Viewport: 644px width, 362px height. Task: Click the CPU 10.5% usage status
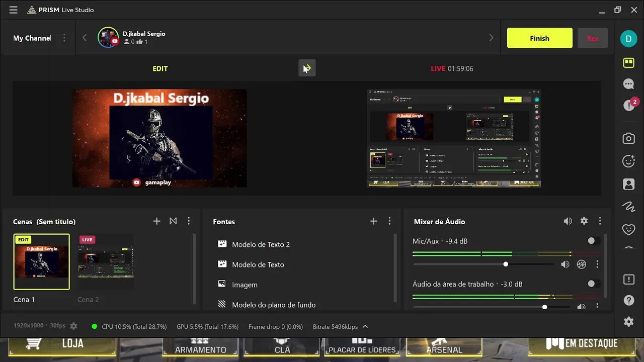tap(134, 327)
